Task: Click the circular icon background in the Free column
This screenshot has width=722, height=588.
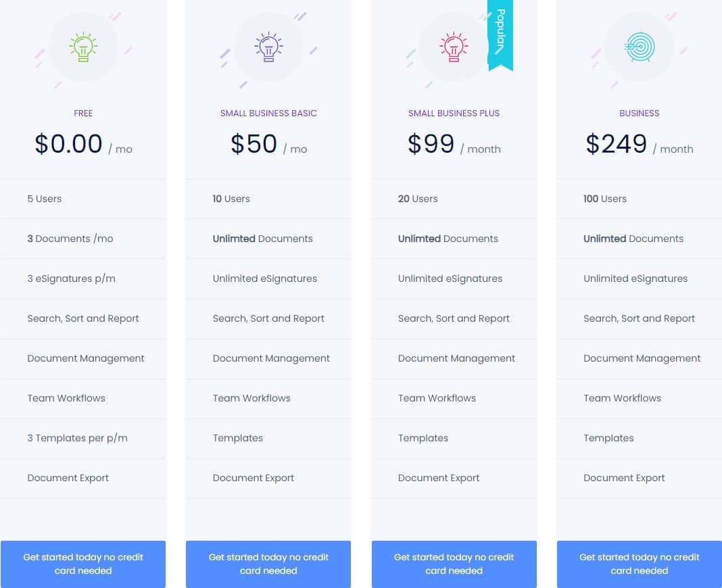Action: 83,47
